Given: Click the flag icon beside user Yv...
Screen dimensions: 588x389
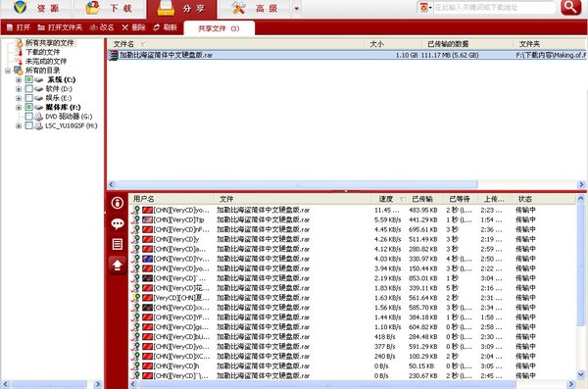Looking at the screenshot, I should click(147, 259).
